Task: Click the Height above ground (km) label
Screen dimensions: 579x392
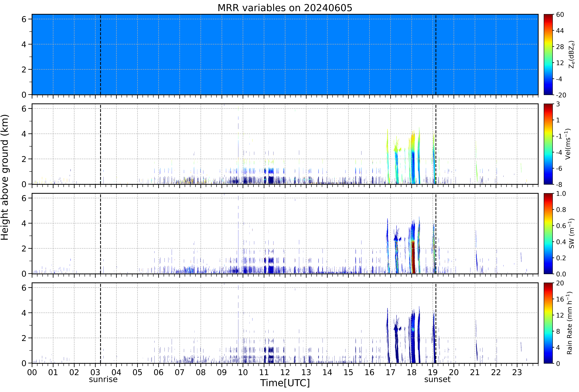Action: 5,177
